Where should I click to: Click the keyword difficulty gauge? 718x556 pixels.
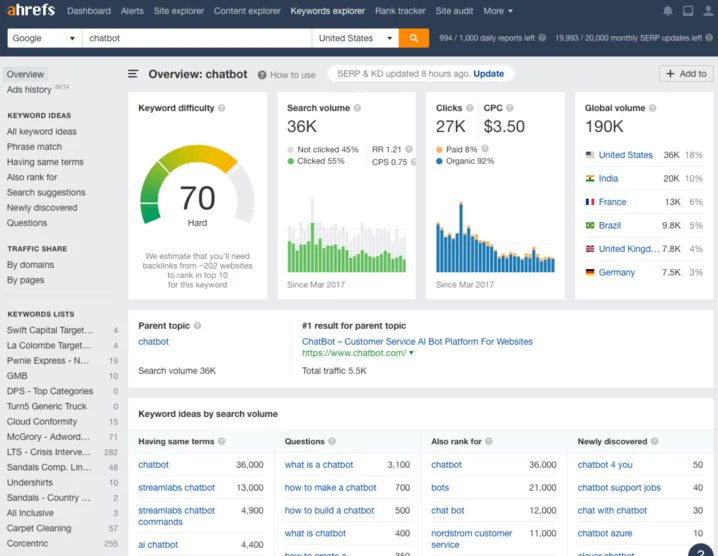[x=197, y=185]
